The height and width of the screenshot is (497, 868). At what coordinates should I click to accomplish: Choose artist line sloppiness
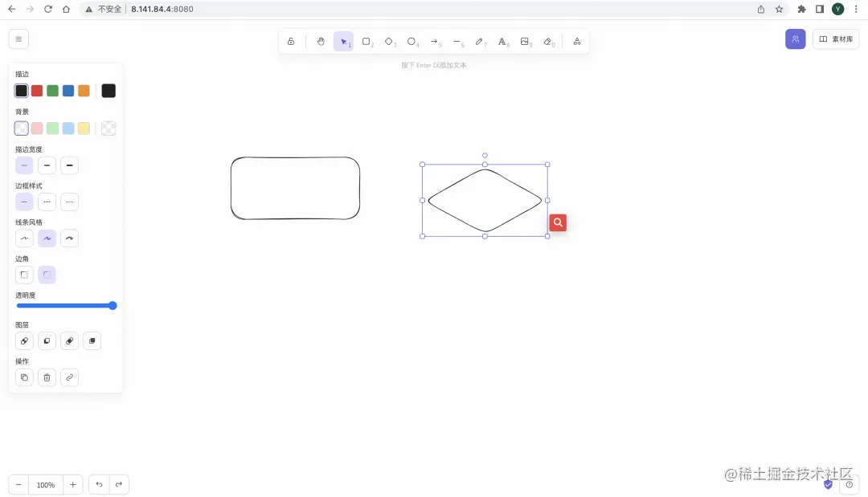pos(47,238)
